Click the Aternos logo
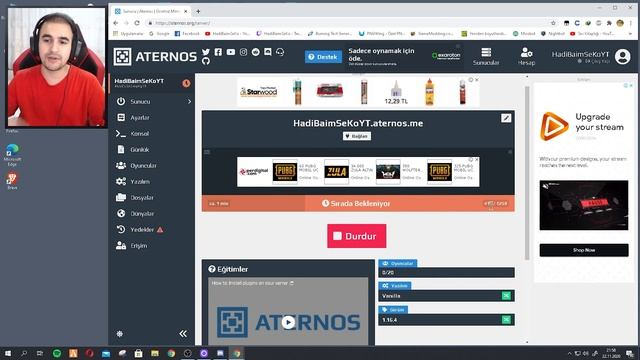The width and height of the screenshot is (640, 360). coord(155,57)
